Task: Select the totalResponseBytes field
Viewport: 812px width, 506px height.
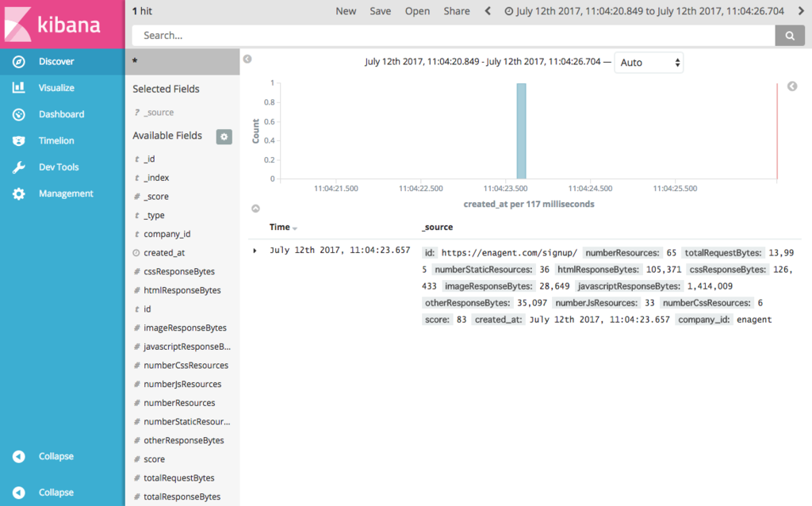Action: point(182,496)
